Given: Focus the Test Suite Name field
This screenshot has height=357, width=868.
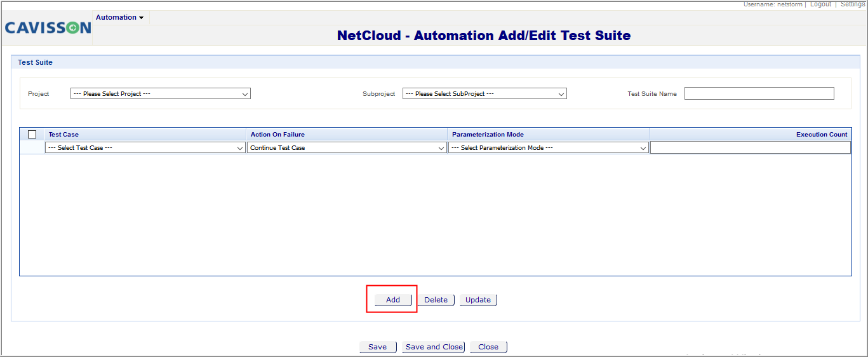Looking at the screenshot, I should point(759,93).
